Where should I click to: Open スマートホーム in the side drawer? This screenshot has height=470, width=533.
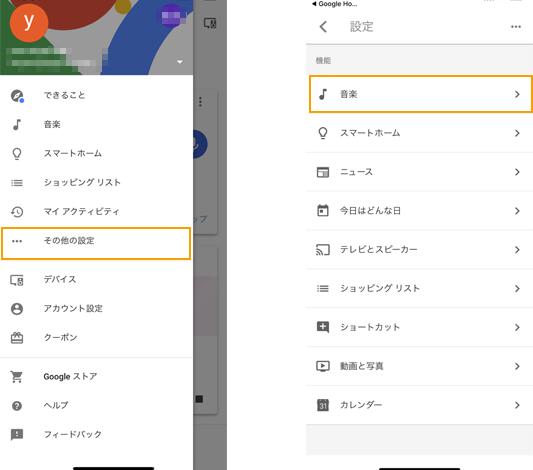96,154
